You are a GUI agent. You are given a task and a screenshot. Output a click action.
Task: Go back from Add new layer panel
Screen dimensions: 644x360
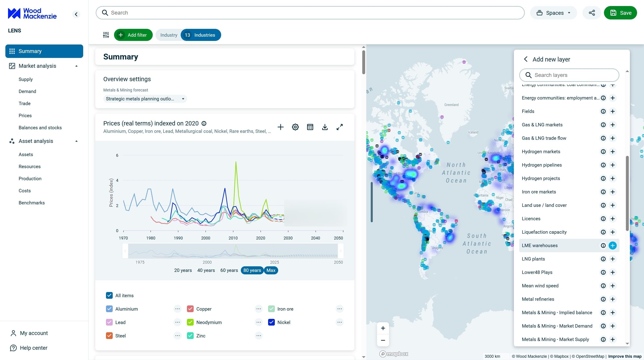(525, 59)
